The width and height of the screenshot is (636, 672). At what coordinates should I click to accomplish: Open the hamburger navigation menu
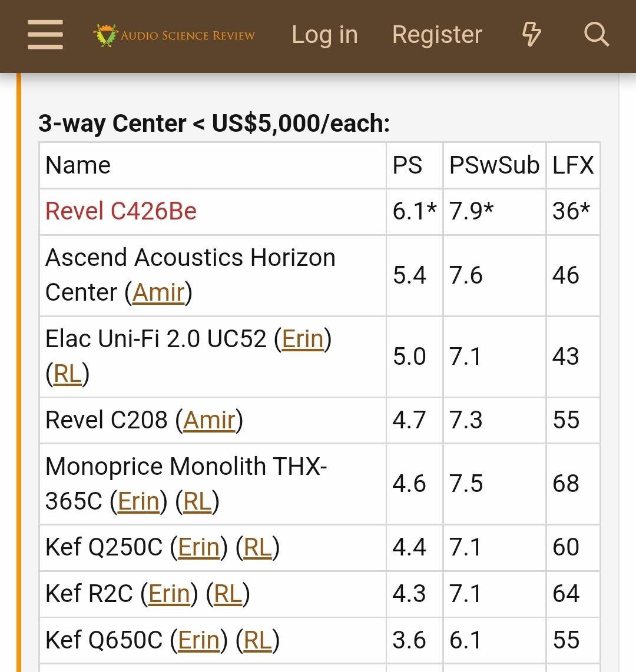(x=45, y=35)
